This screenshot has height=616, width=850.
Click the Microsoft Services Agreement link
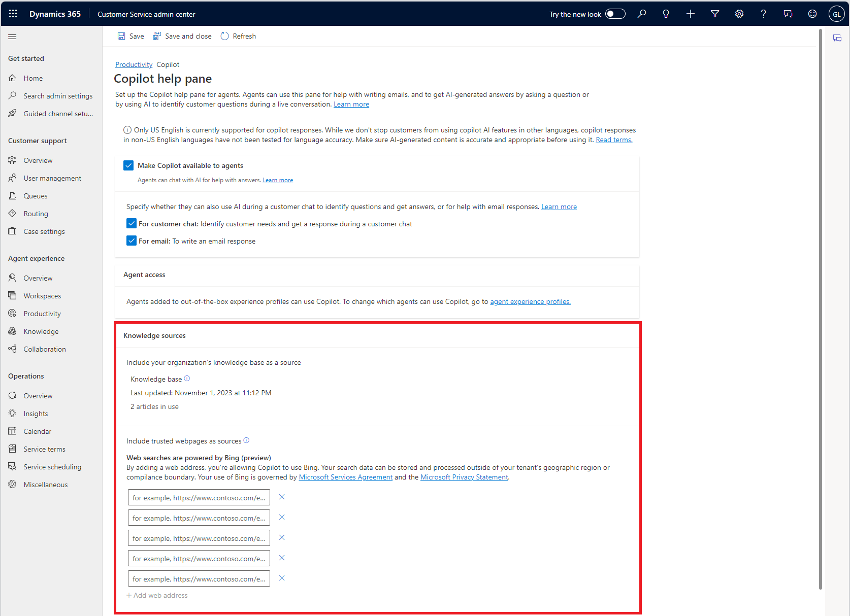click(x=345, y=477)
